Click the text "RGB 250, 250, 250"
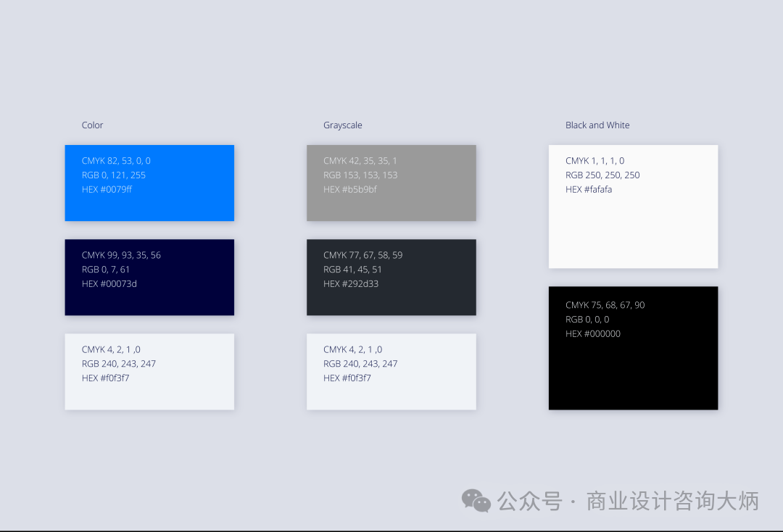 tap(602, 175)
